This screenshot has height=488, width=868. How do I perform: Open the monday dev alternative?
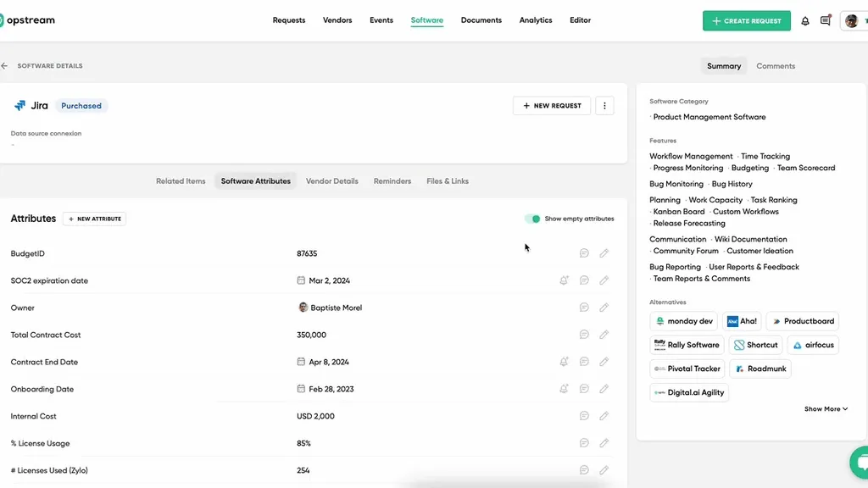(684, 321)
